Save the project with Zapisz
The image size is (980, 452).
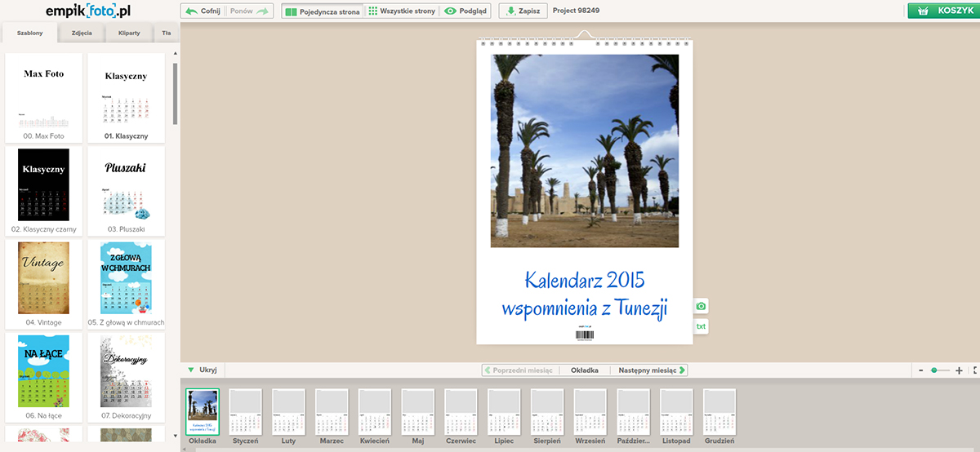[523, 11]
